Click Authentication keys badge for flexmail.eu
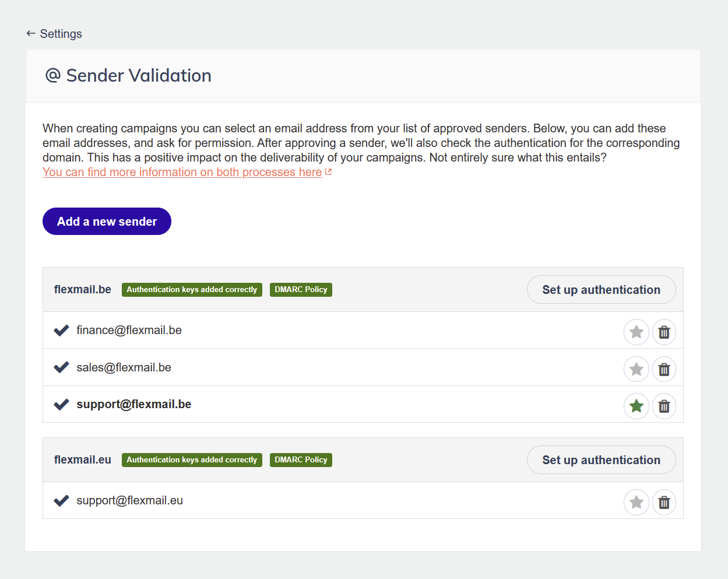The width and height of the screenshot is (728, 579). click(192, 460)
